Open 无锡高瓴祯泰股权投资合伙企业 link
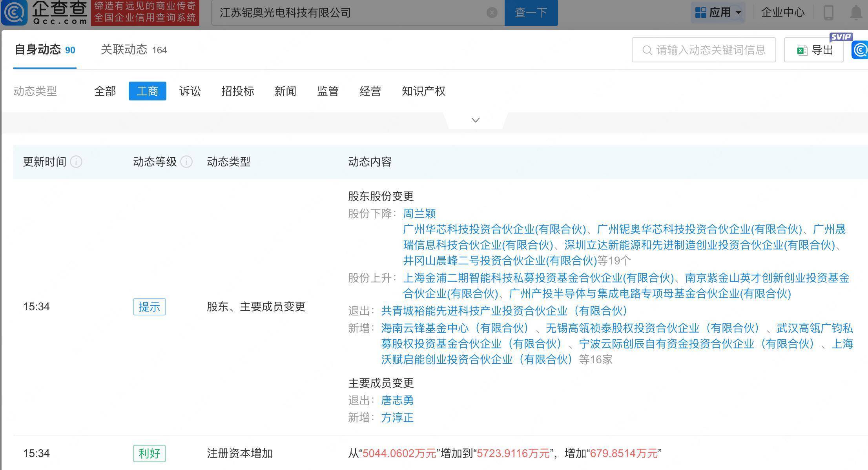This screenshot has width=868, height=470. pyautogui.click(x=653, y=328)
